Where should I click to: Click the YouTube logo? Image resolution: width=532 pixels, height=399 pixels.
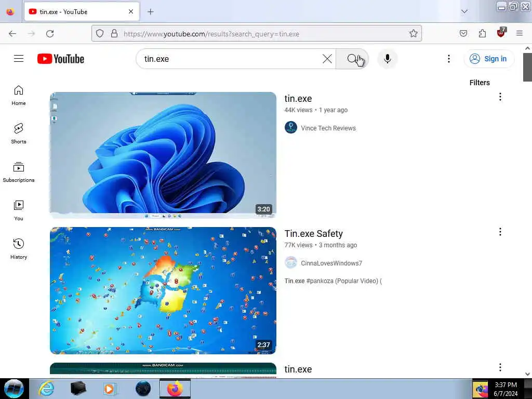click(x=61, y=59)
